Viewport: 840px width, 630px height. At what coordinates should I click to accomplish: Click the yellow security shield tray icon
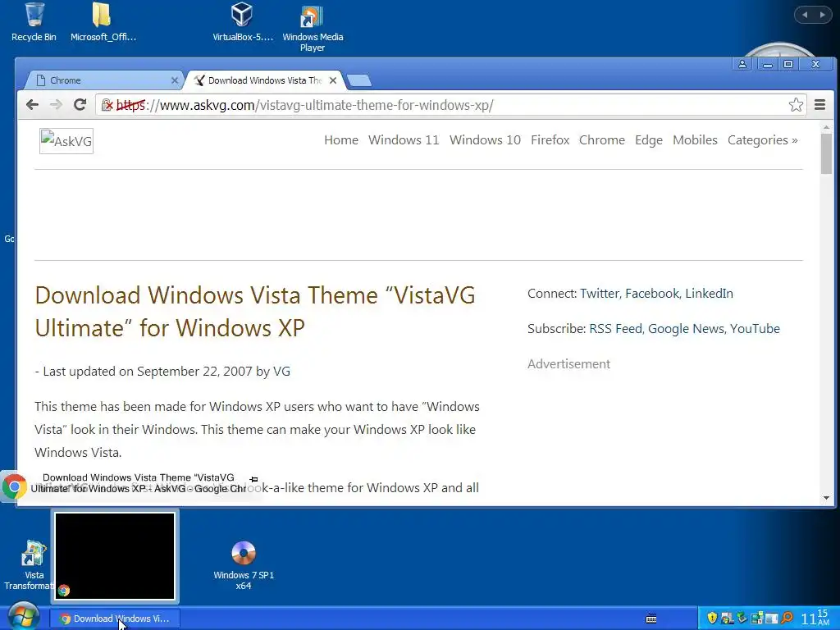pos(712,618)
